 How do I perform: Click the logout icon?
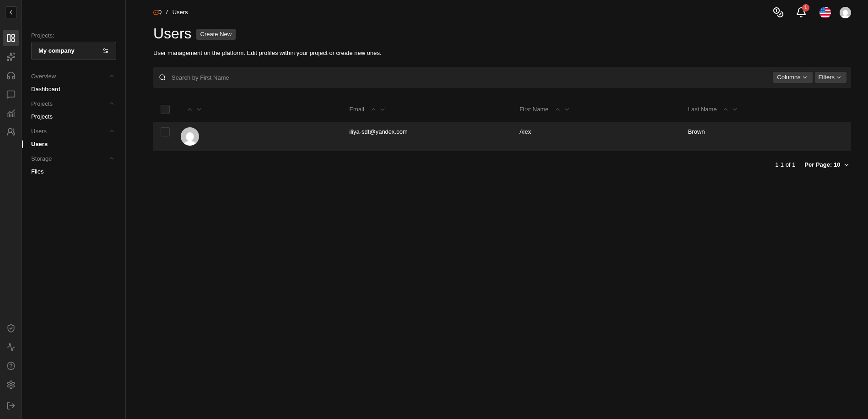coord(11,406)
